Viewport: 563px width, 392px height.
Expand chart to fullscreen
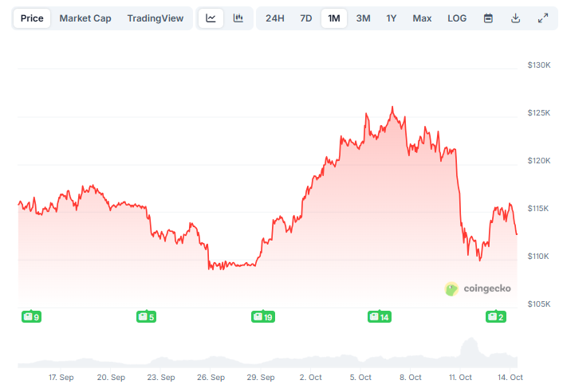pyautogui.click(x=543, y=18)
